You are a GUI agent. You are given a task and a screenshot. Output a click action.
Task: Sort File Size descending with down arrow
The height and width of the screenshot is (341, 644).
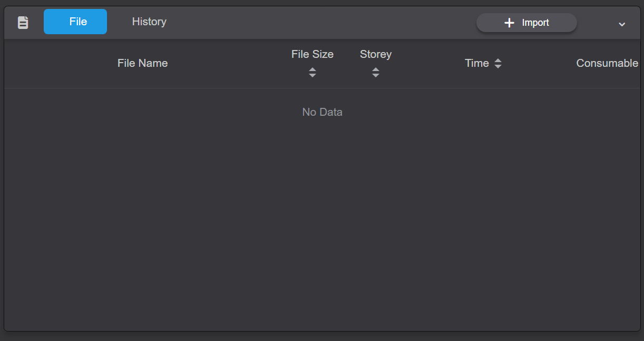coord(313,75)
